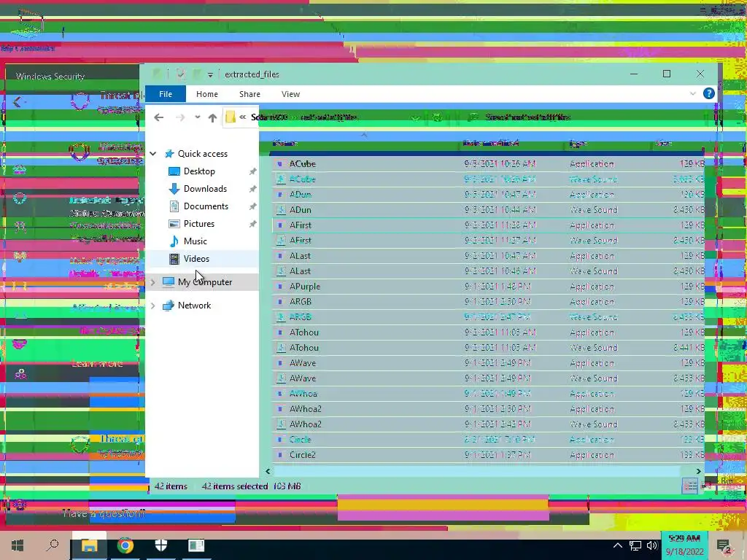Click the horizontal scrollbar left arrow
Viewport: 747px width, 560px height.
(268, 471)
